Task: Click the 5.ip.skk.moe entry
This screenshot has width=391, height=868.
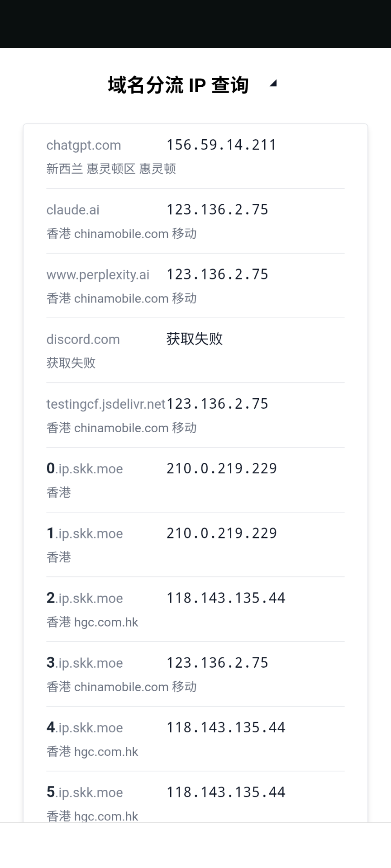Action: coord(85,792)
